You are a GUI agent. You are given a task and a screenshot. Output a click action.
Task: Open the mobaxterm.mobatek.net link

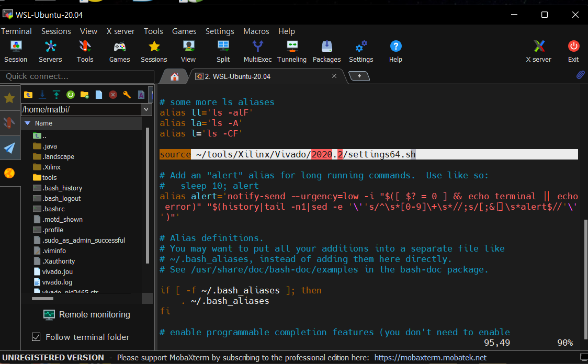pyautogui.click(x=431, y=358)
